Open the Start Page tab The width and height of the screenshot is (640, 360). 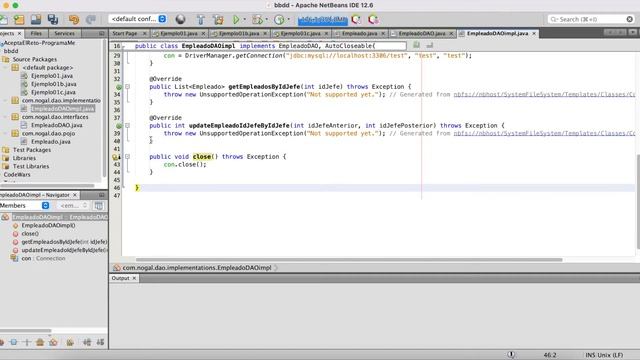coord(125,33)
